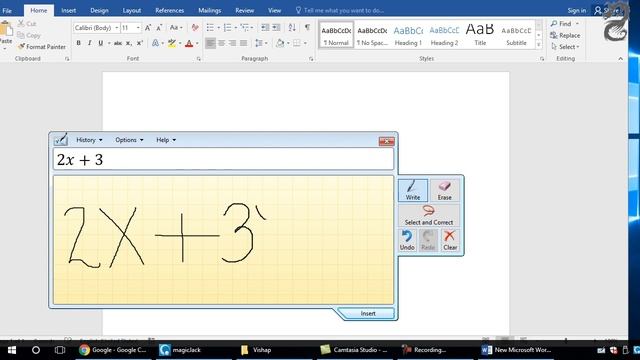This screenshot has height=360, width=640.
Task: Open Select dropdown in Editing group
Action: 565,47
